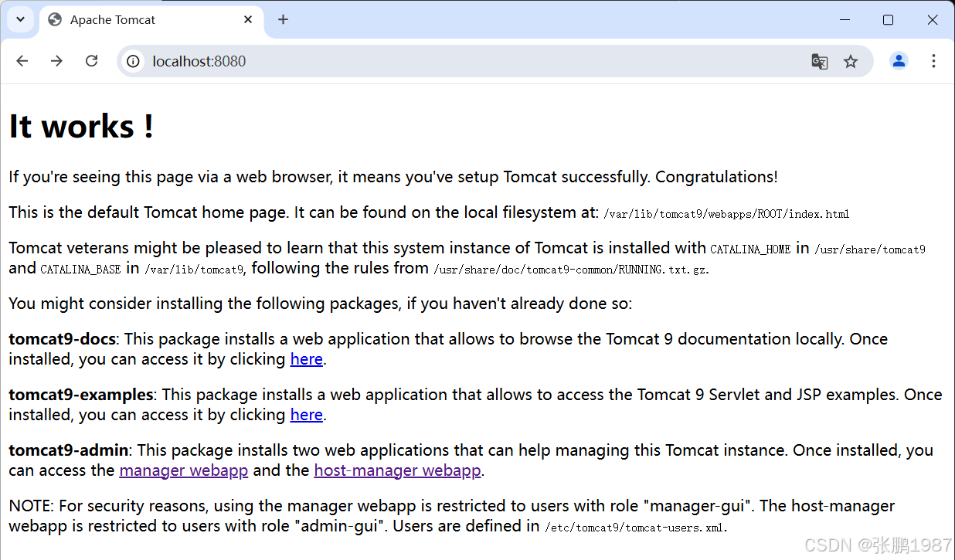Open the host-manager webapp link
The height and width of the screenshot is (560, 955).
pyautogui.click(x=397, y=470)
